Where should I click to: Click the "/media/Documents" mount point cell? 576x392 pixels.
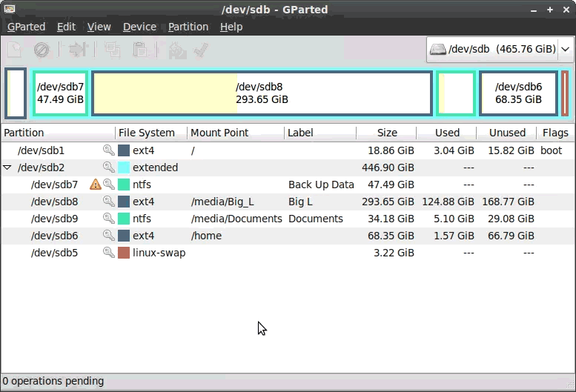click(236, 219)
